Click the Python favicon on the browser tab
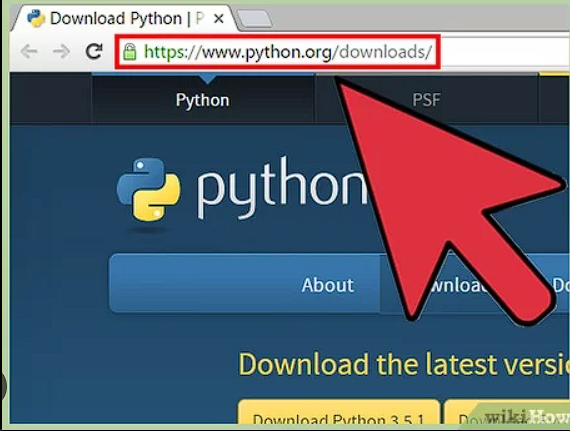The height and width of the screenshot is (431, 570). pos(36,18)
